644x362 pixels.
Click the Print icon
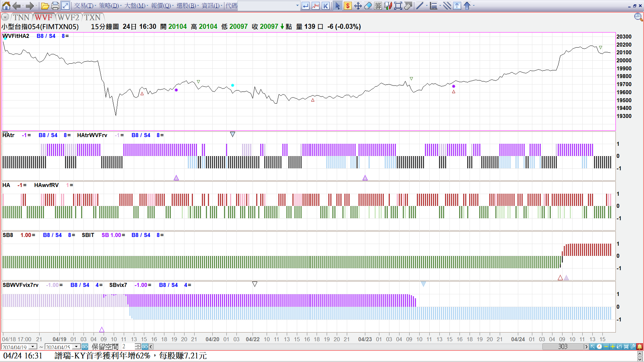(x=55, y=6)
